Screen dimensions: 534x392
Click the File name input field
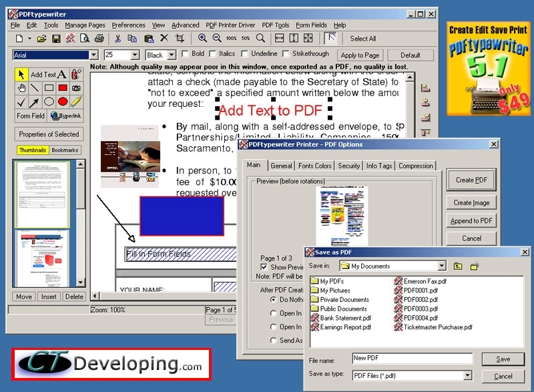click(413, 359)
